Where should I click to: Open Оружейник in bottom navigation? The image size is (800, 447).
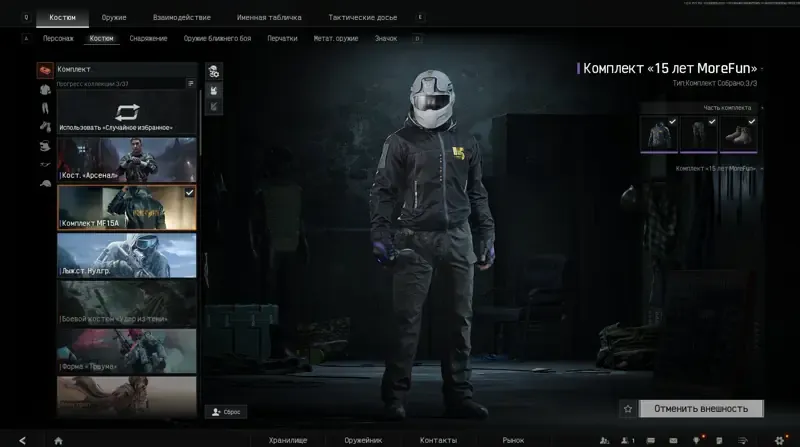click(363, 440)
